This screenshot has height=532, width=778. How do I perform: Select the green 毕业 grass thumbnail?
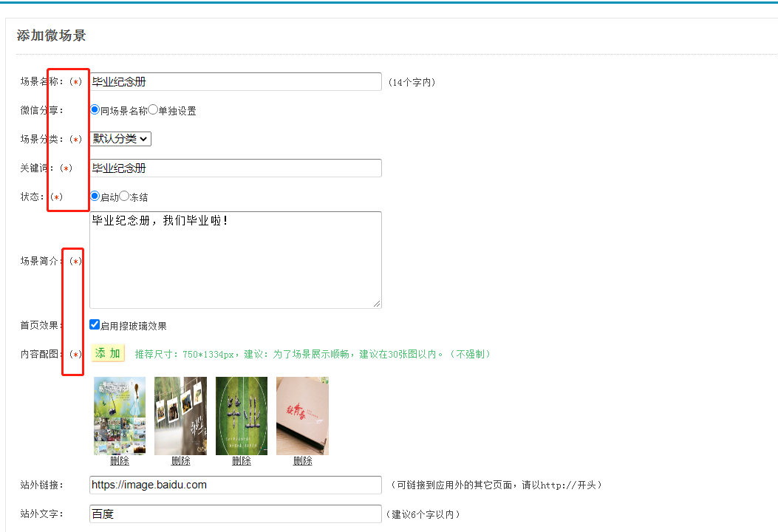point(242,415)
